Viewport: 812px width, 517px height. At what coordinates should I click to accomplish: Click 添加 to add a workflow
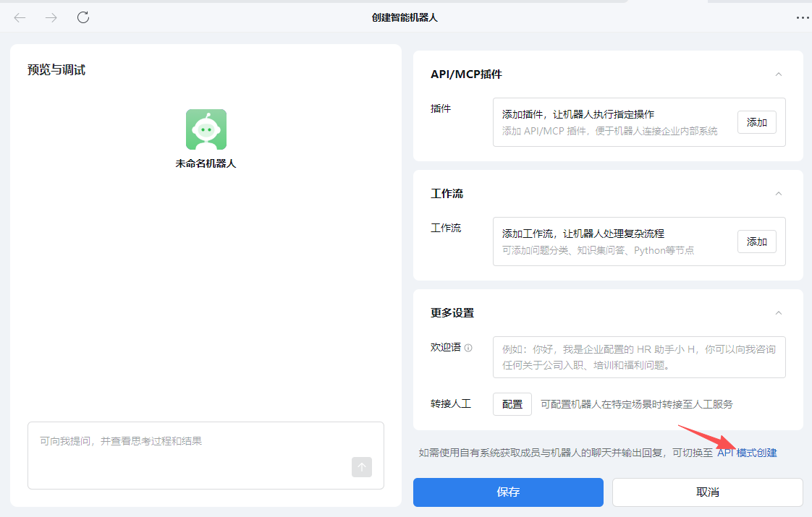[756, 242]
